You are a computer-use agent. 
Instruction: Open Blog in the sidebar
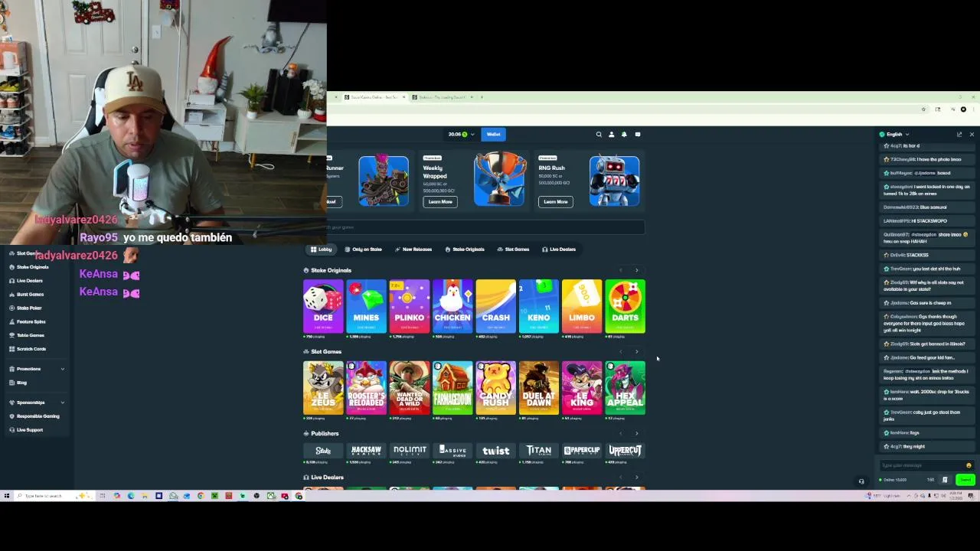[21, 383]
